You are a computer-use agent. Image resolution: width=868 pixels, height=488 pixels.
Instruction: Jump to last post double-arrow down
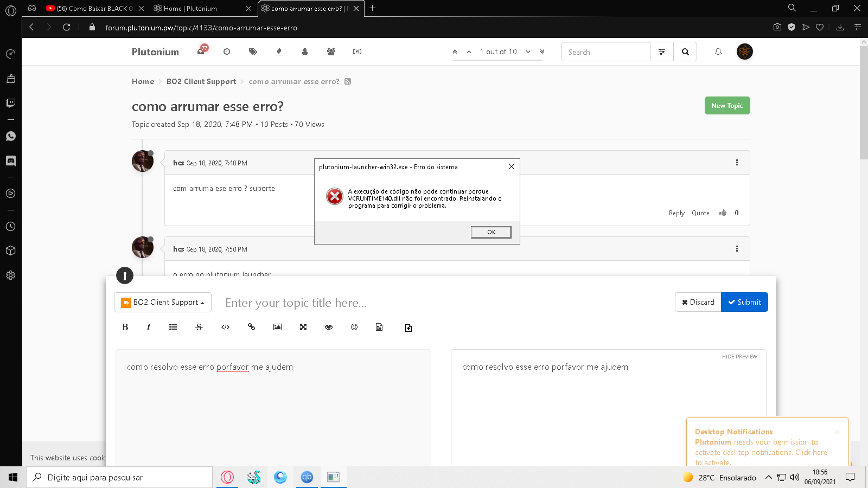[x=542, y=52]
